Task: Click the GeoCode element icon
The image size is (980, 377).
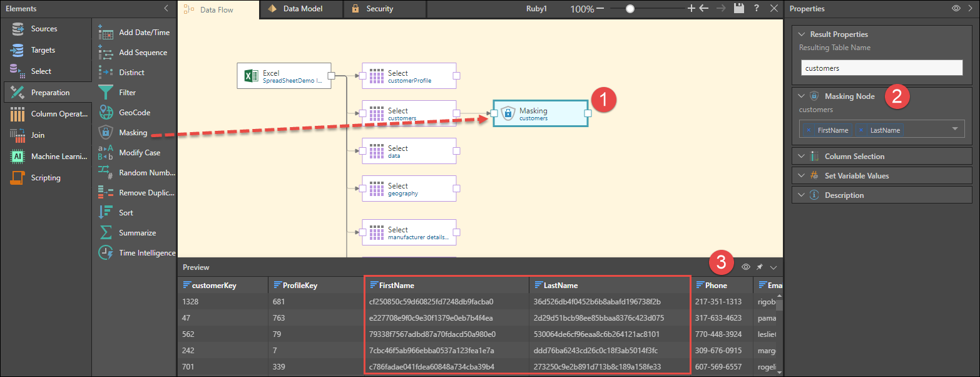Action: 106,113
